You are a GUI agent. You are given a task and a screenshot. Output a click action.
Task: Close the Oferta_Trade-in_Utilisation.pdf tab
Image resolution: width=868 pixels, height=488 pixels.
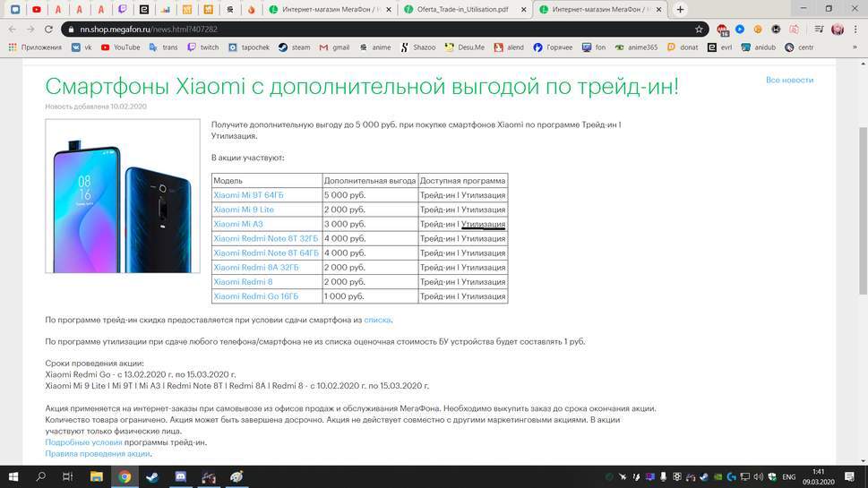click(x=524, y=10)
